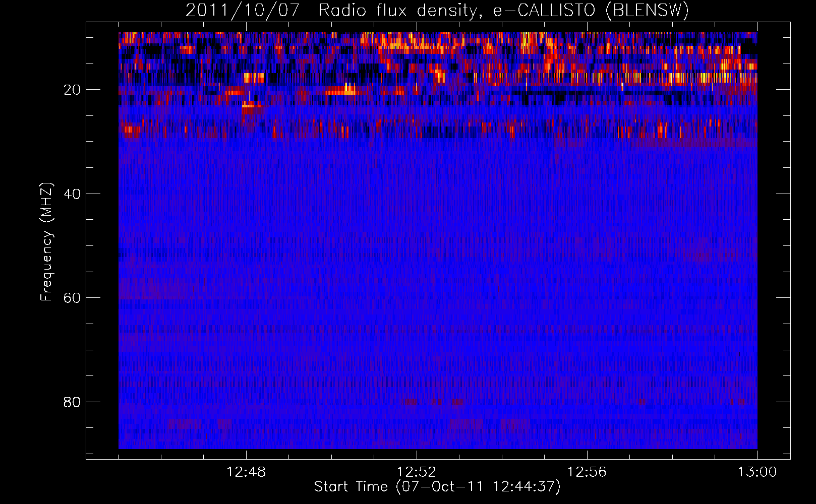This screenshot has width=816, height=504.
Task: Select the 12:48 time tick label
Action: 246,472
